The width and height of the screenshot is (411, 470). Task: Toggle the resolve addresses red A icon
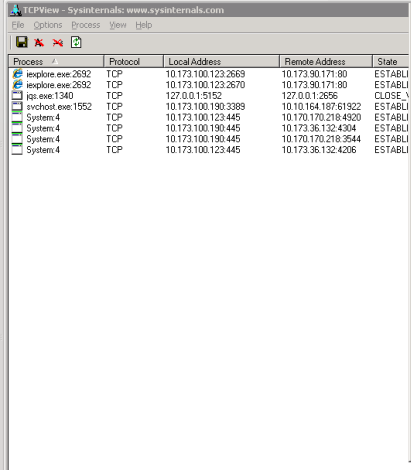click(39, 42)
